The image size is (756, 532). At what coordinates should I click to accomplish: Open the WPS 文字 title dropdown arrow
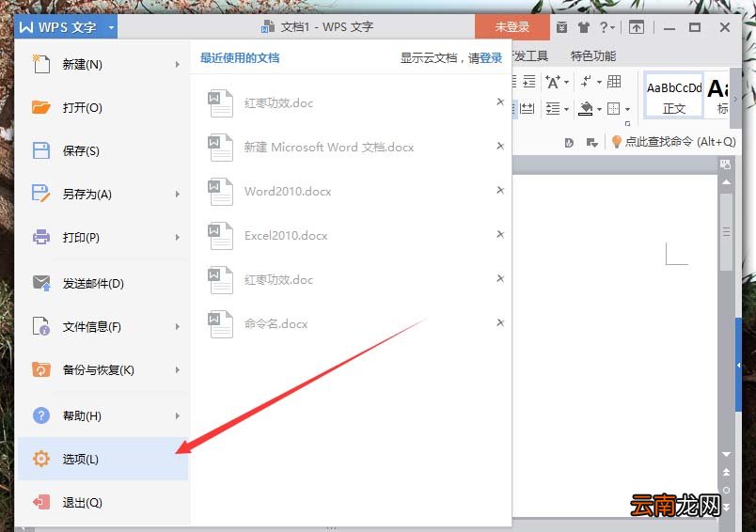pyautogui.click(x=111, y=27)
